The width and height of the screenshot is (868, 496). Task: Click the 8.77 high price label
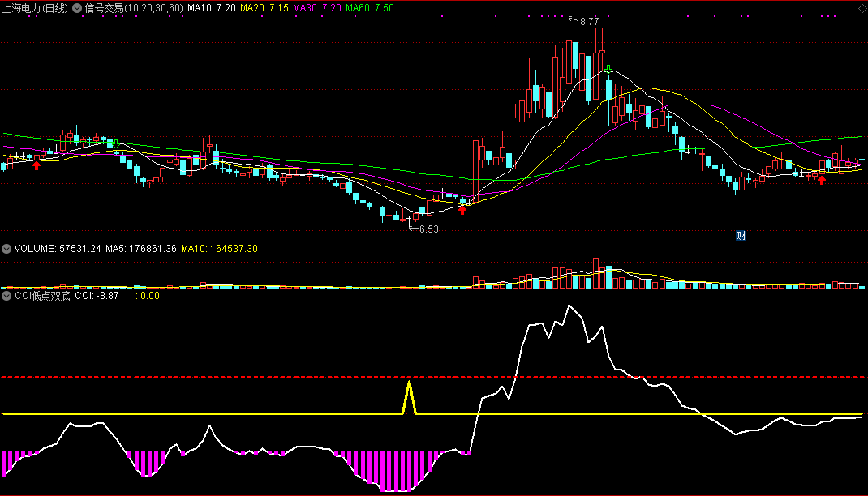tap(589, 22)
